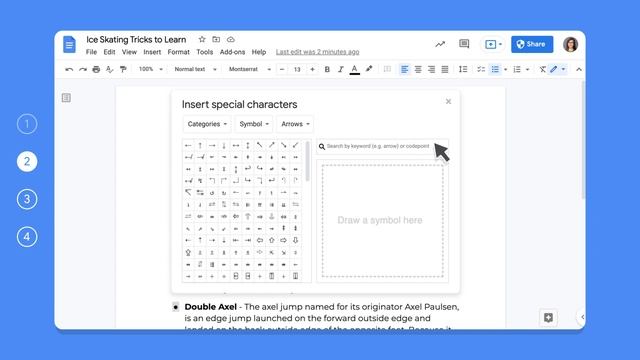
Task: Expand the editing mode dropdown arrow
Action: point(564,69)
